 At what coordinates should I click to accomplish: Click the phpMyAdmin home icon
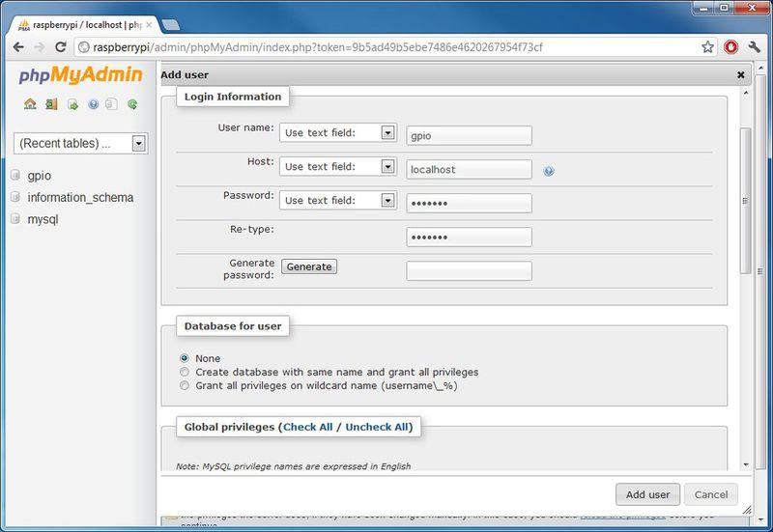click(30, 104)
